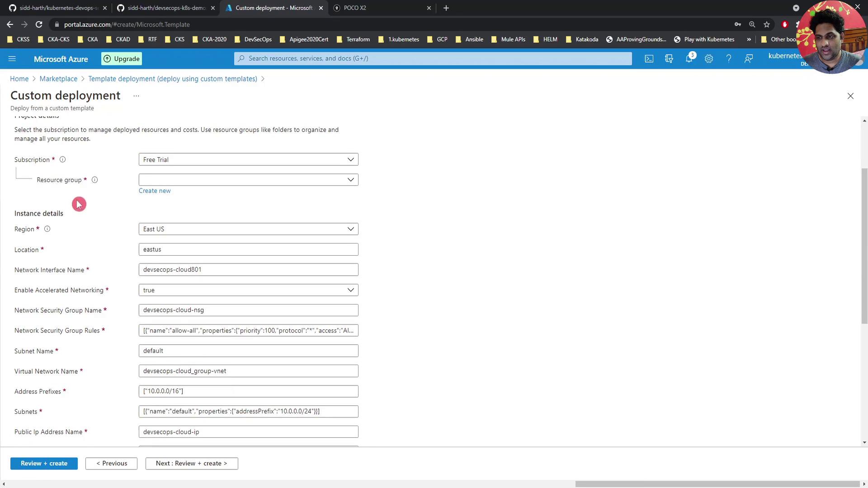Show info tooltip for Subscription
The image size is (868, 488).
[62, 160]
